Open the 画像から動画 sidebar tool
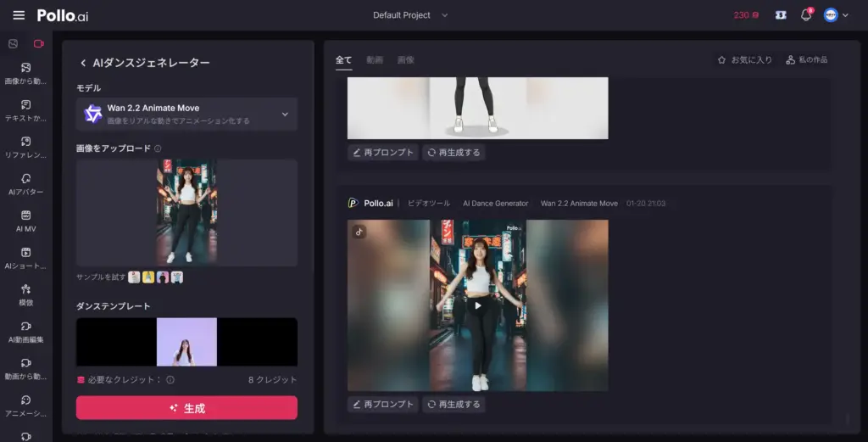The image size is (868, 442). pyautogui.click(x=25, y=73)
